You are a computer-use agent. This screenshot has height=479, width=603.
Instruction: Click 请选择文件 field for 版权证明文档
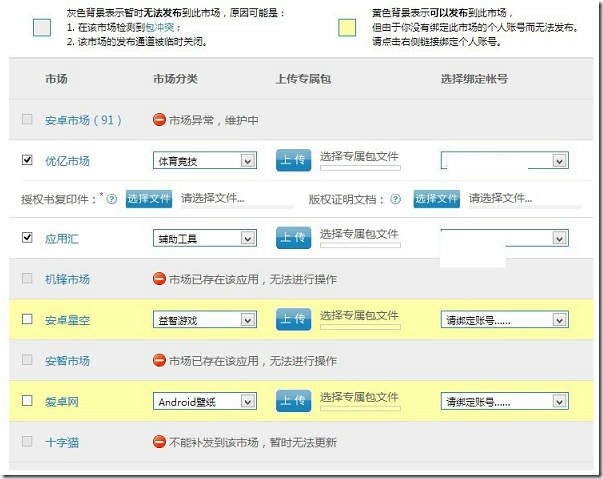pyautogui.click(x=524, y=199)
